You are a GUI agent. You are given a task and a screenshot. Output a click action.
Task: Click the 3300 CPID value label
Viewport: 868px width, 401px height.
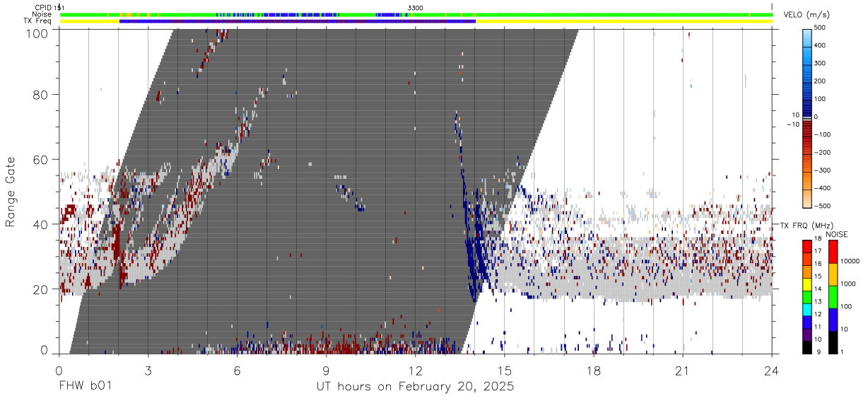click(415, 8)
